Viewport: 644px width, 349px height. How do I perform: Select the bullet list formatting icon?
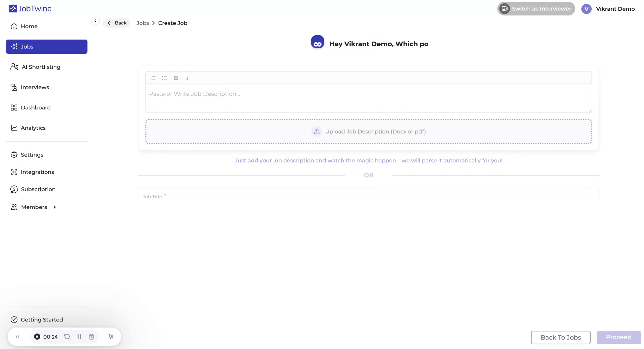164,78
